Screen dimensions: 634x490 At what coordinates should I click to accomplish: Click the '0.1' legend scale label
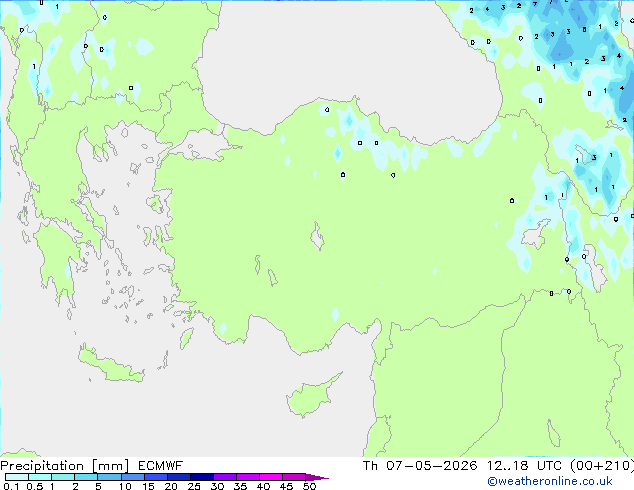point(11,486)
